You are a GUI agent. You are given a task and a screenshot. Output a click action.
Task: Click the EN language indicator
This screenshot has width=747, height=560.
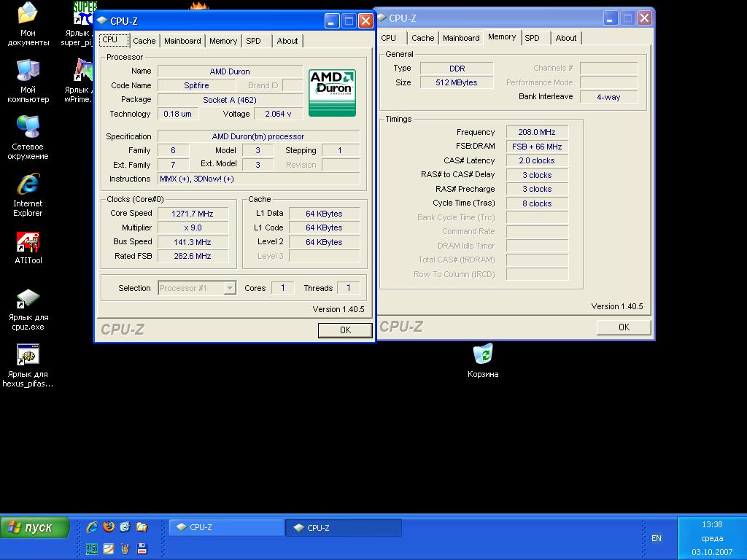click(657, 538)
